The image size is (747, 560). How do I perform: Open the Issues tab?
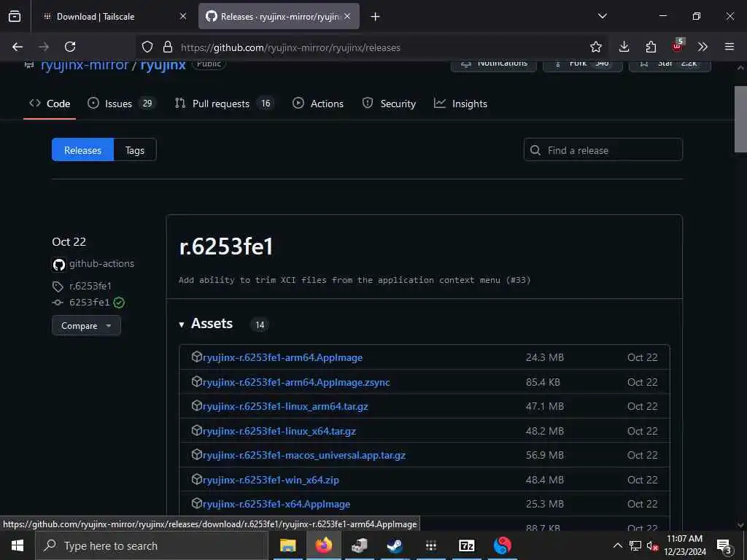(x=122, y=104)
